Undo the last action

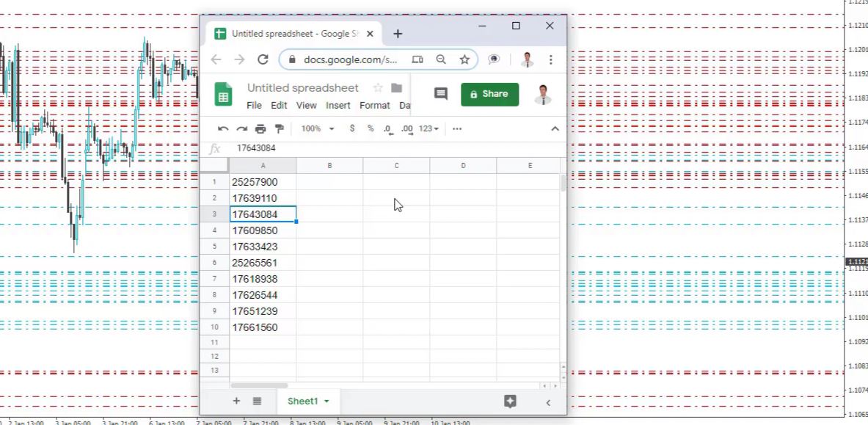(x=224, y=128)
